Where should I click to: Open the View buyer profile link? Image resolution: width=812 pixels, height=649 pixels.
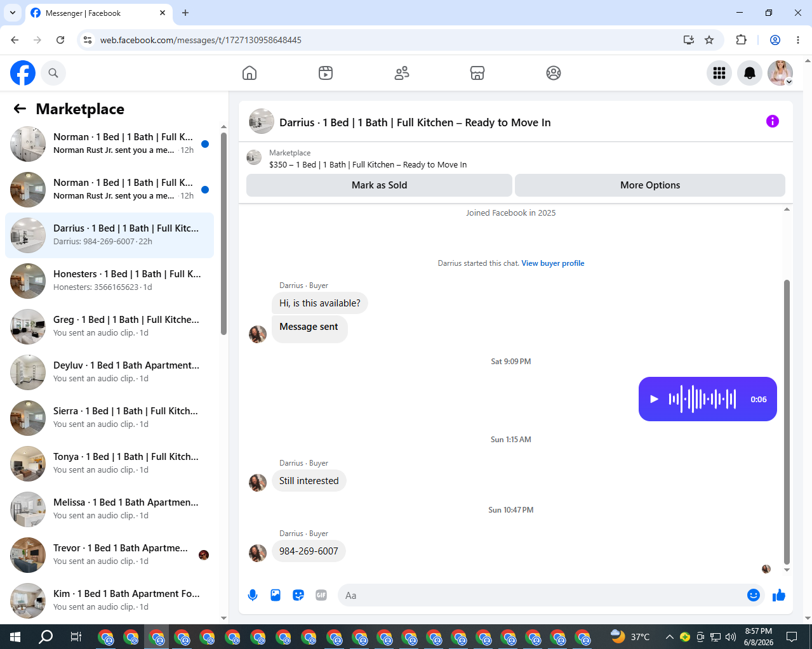(x=553, y=263)
